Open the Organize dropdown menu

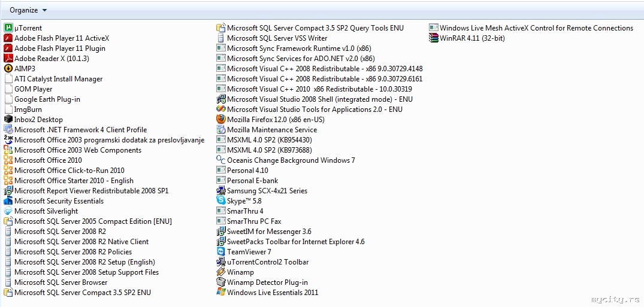pos(28,10)
